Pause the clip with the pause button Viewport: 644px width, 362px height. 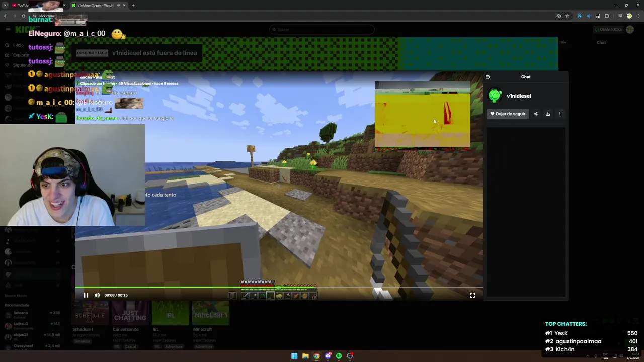tap(86, 295)
